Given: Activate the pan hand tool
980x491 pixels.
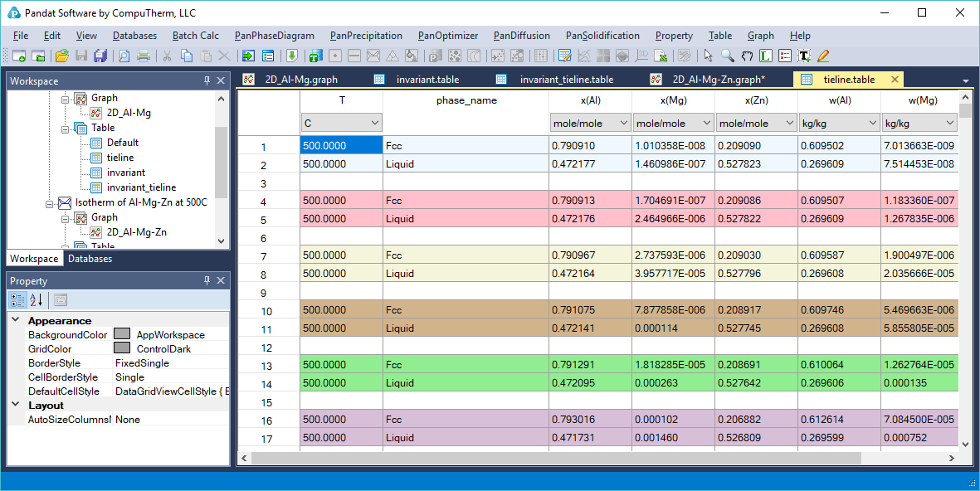Looking at the screenshot, I should tap(746, 56).
